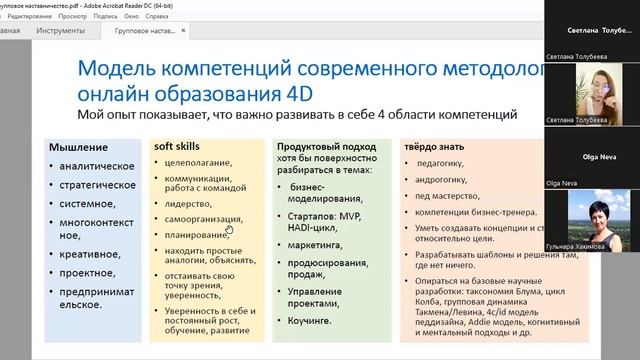The width and height of the screenshot is (640, 360).
Task: Select Светлана Толубеева's webcam video tile
Action: pyautogui.click(x=592, y=94)
